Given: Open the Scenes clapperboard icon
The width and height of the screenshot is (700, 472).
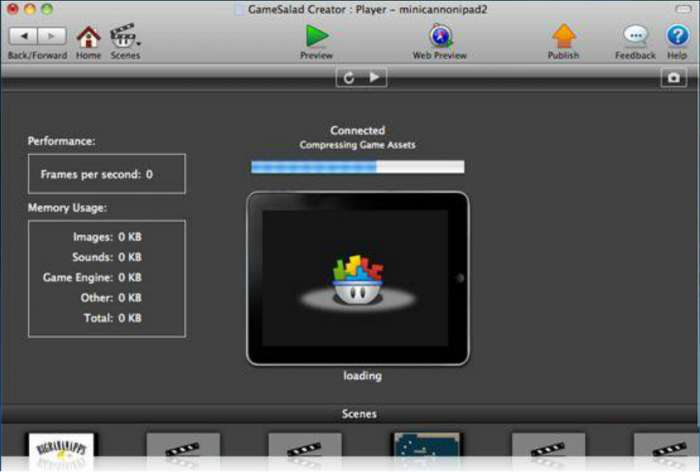Looking at the screenshot, I should (x=123, y=36).
